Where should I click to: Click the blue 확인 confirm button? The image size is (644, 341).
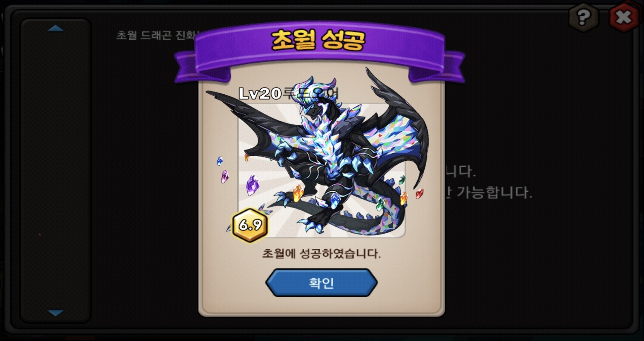click(x=322, y=283)
